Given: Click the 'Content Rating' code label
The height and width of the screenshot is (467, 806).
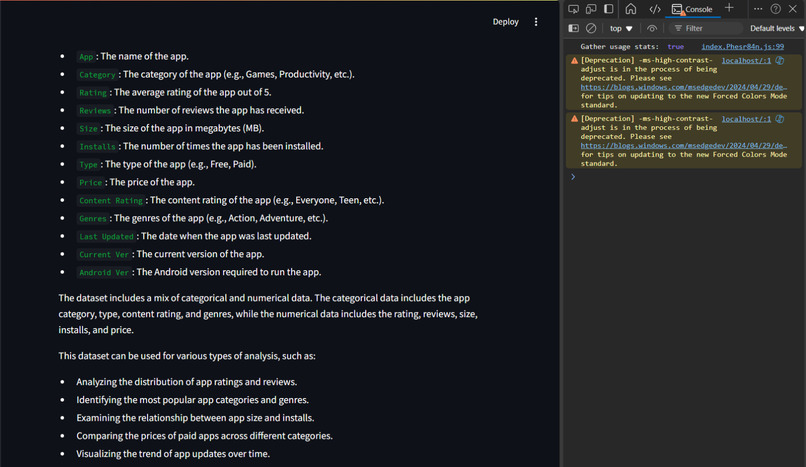Looking at the screenshot, I should (x=111, y=200).
